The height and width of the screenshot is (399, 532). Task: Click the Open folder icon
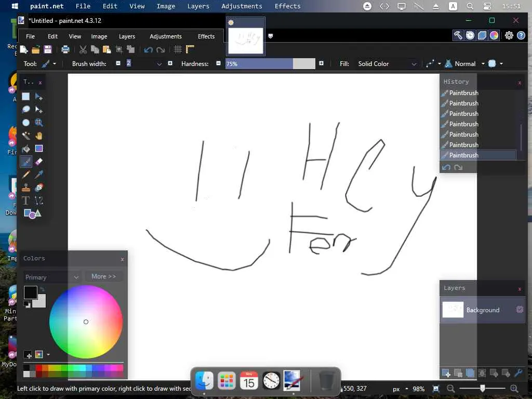36,49
